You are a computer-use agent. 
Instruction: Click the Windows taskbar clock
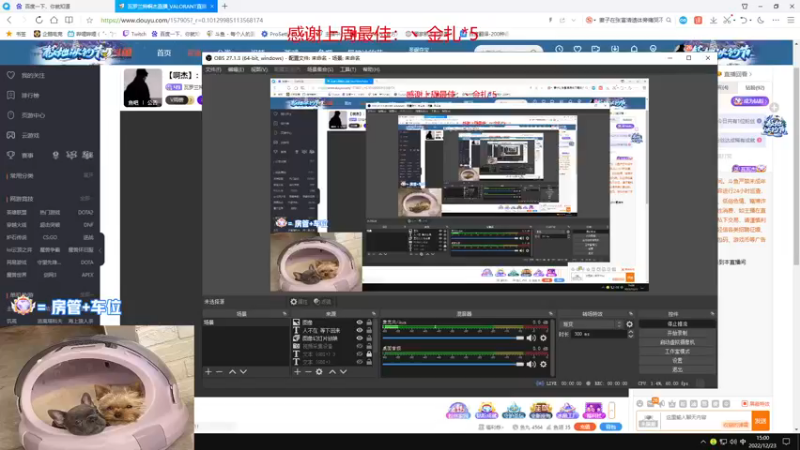coord(763,441)
